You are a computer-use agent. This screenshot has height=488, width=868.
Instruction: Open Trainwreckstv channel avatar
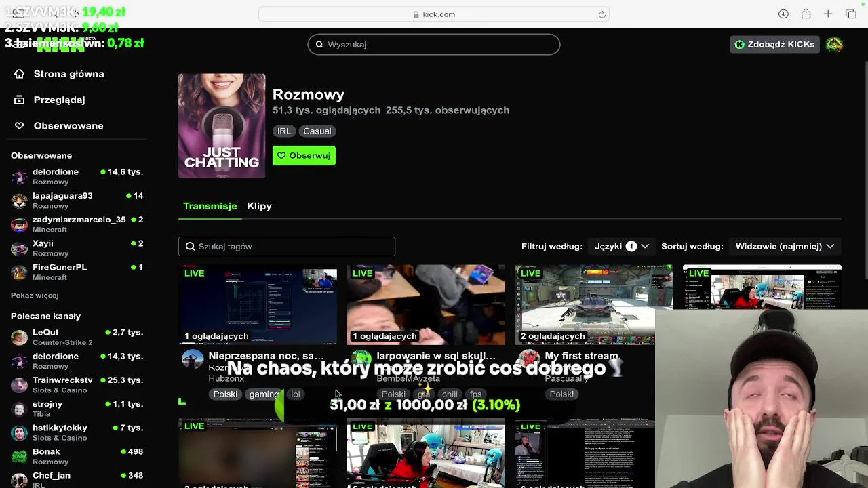click(x=20, y=385)
